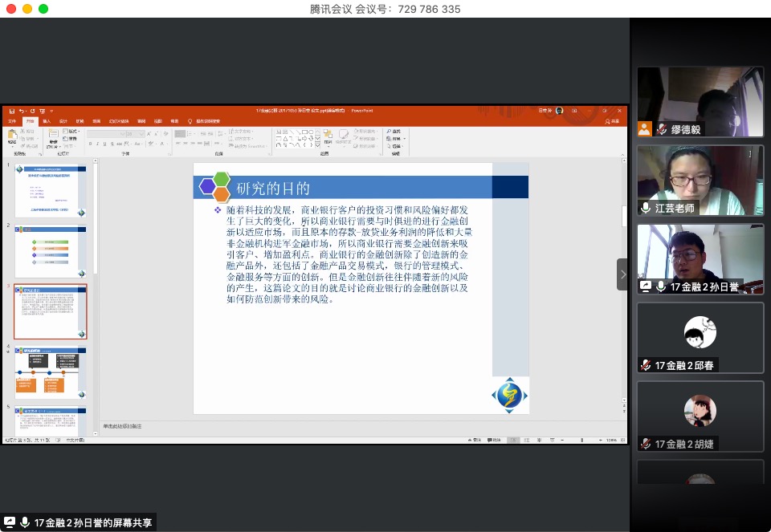This screenshot has height=532, width=771.
Task: Click the 共享 Share button in PowerPoint
Action: (x=613, y=121)
